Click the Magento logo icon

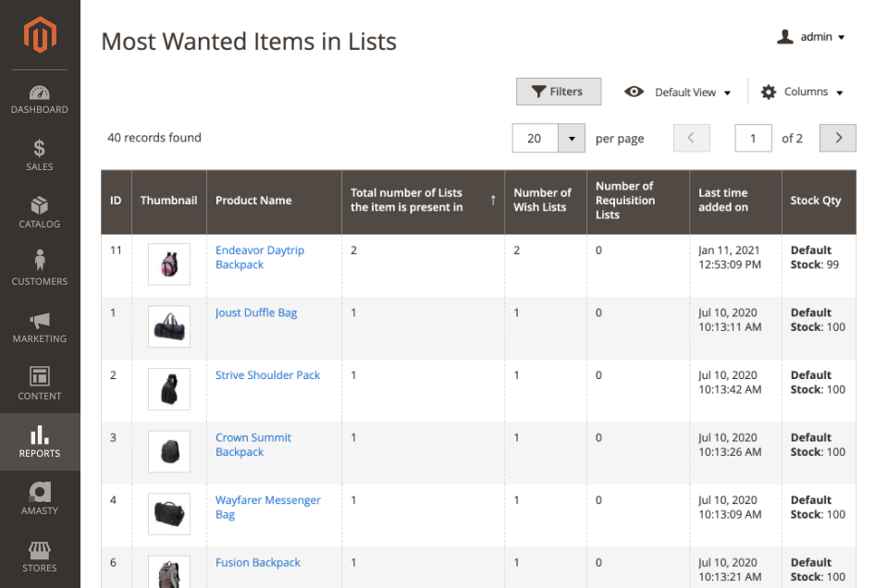[x=40, y=35]
